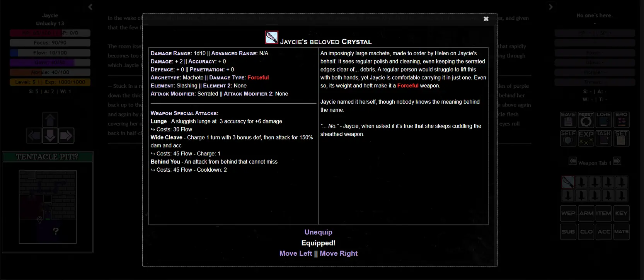Select the equipped machete weapon slot

pyautogui.click(x=568, y=182)
